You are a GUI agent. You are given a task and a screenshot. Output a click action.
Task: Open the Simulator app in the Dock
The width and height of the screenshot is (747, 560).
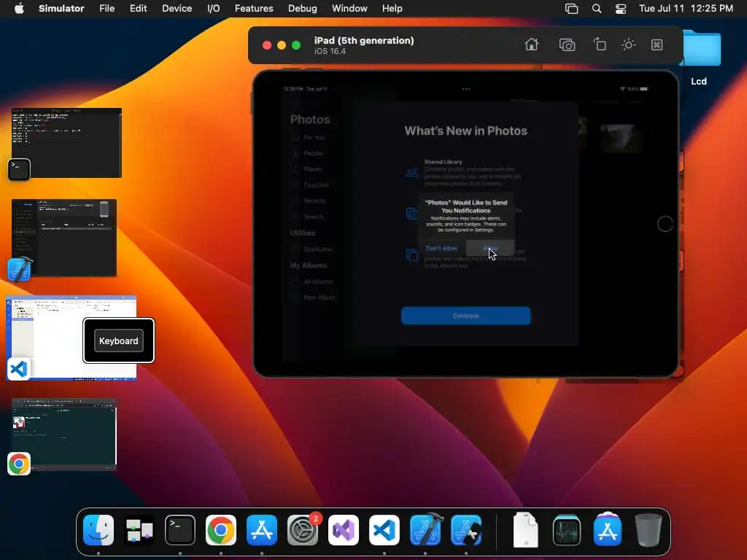(x=466, y=530)
